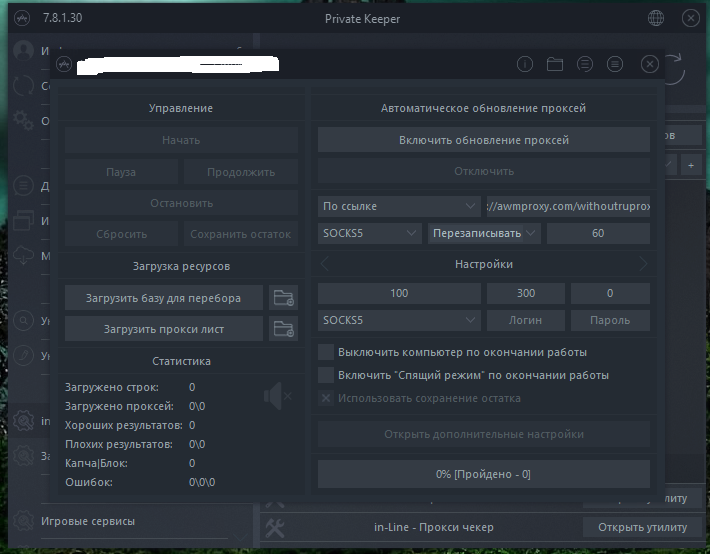This screenshot has height=554, width=710.
Task: Click folder icon beside Загрузить базу для перебора
Action: pos(284,297)
